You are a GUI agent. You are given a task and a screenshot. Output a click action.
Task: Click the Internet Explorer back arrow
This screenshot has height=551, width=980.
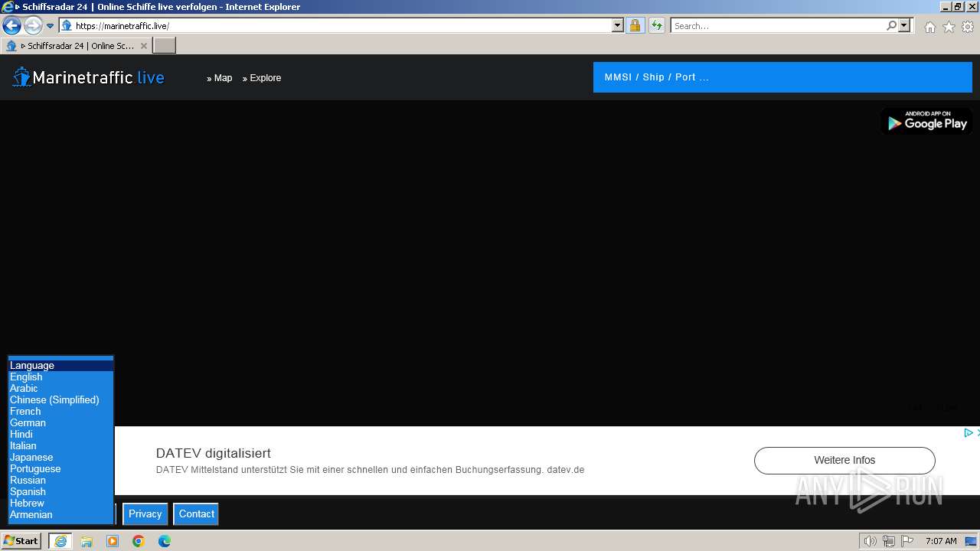11,25
